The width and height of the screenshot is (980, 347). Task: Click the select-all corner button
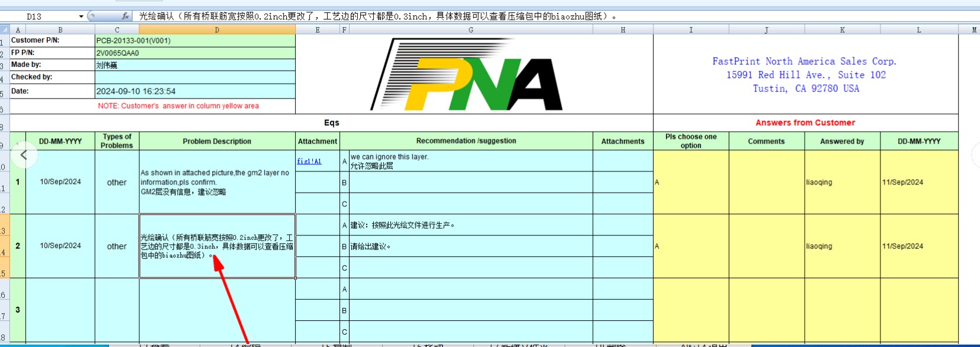5,30
